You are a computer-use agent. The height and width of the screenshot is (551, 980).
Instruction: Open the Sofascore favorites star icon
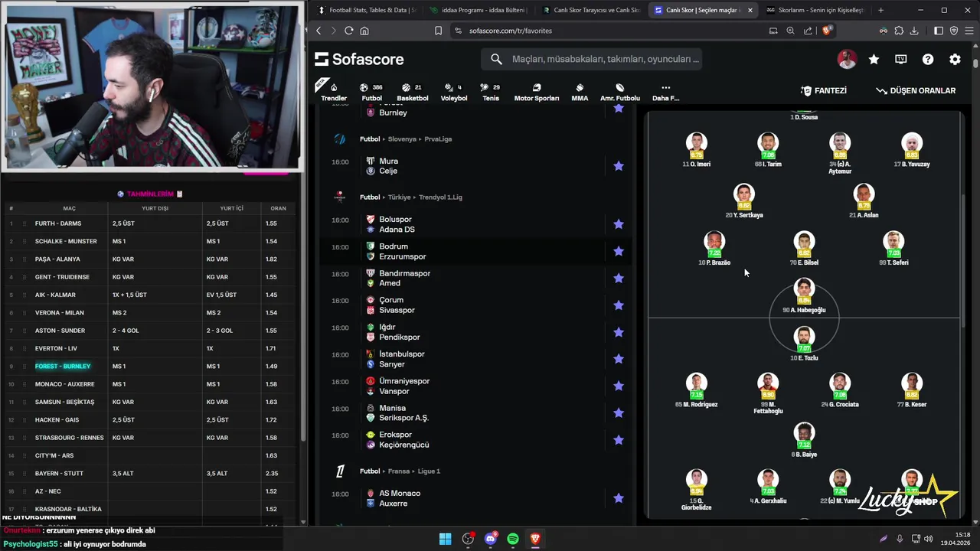tap(874, 59)
